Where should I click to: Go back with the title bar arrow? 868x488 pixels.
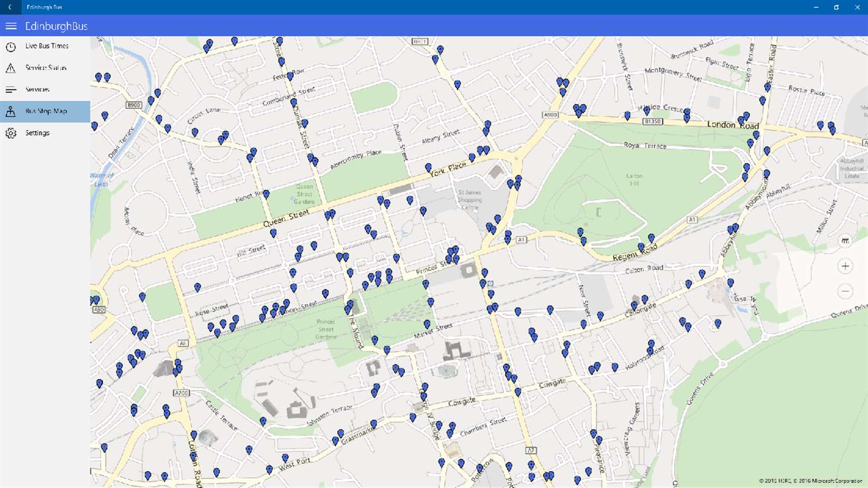10,7
